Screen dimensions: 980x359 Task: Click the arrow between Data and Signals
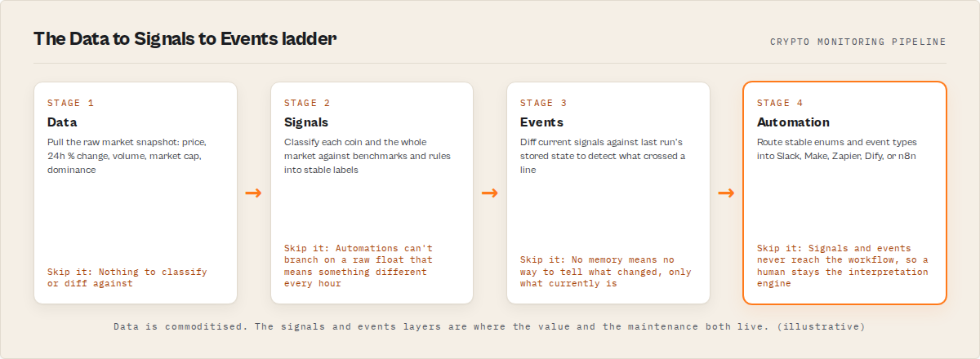pos(253,193)
